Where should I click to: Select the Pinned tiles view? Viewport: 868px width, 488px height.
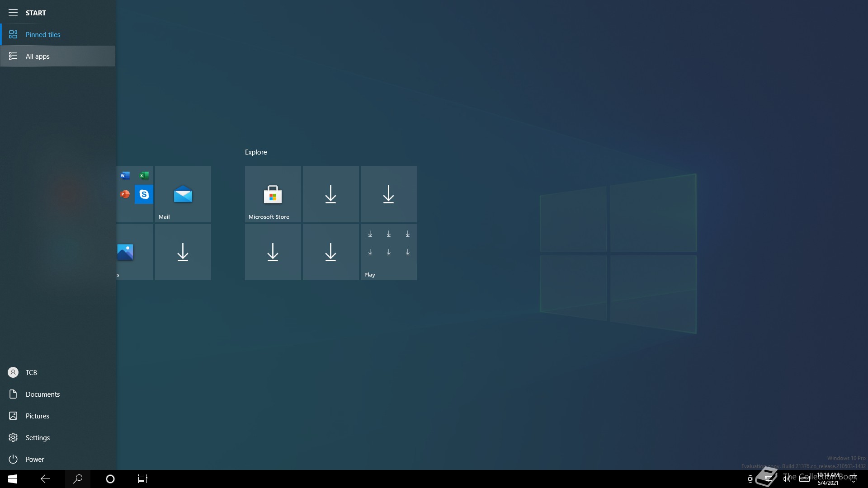click(58, 34)
